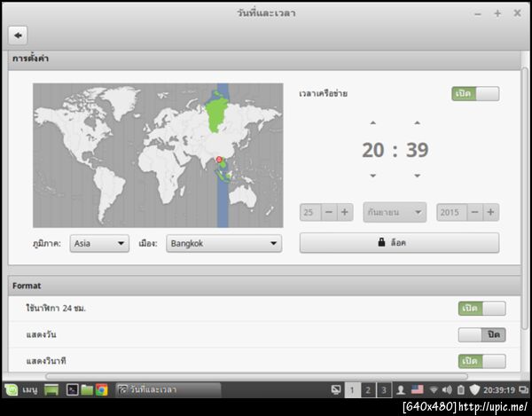Toggle the network time (เวลาเครือข่าย) switch
532x416 pixels.
475,94
